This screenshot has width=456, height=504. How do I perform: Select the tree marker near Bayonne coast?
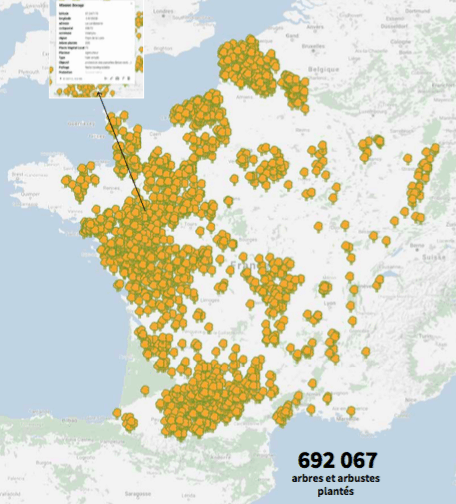click(117, 413)
